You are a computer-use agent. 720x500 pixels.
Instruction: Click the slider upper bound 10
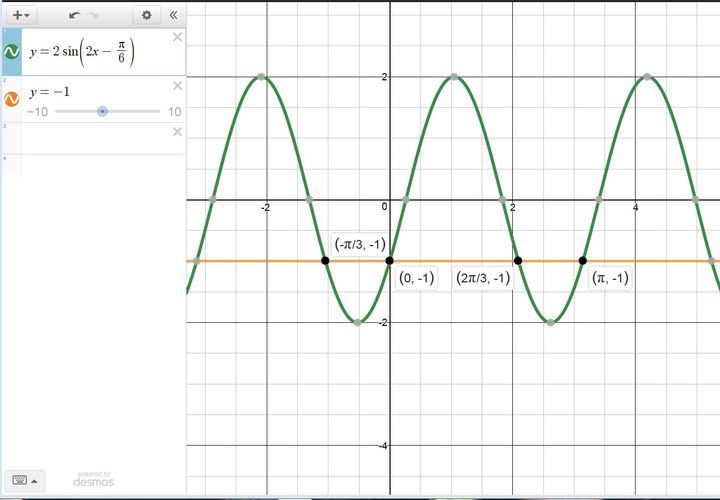[x=174, y=112]
